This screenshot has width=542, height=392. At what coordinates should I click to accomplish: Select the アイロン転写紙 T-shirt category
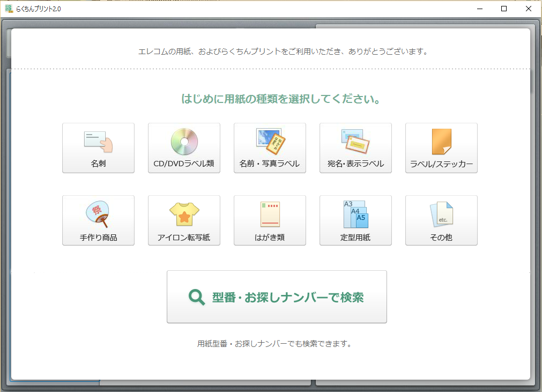point(184,220)
